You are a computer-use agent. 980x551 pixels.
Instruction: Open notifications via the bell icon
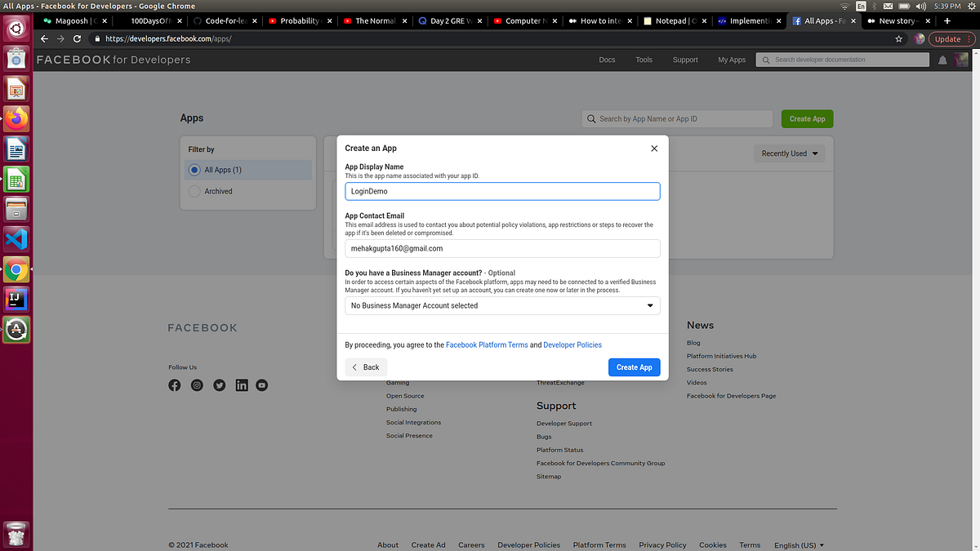pyautogui.click(x=941, y=59)
